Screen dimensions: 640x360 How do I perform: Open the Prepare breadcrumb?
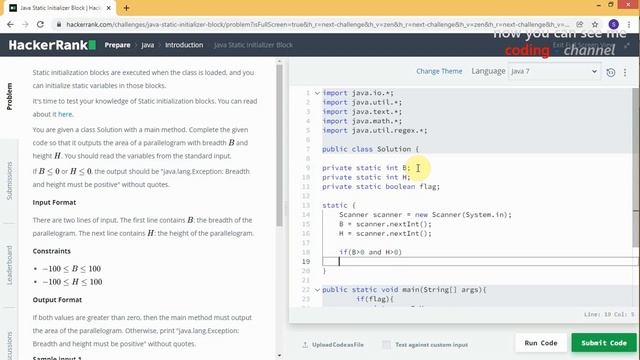pyautogui.click(x=117, y=45)
